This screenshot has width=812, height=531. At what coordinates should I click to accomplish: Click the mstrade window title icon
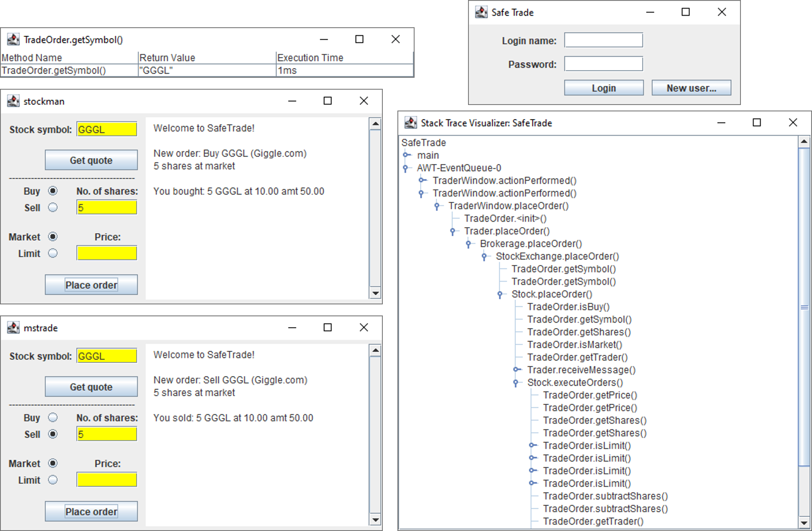14,328
